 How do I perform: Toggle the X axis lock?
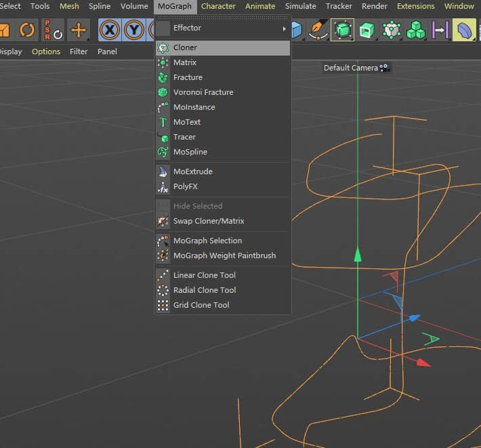tap(110, 30)
